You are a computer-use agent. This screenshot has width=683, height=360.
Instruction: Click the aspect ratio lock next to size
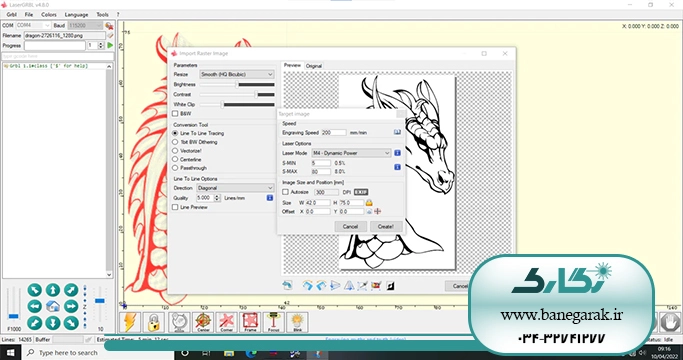(369, 203)
